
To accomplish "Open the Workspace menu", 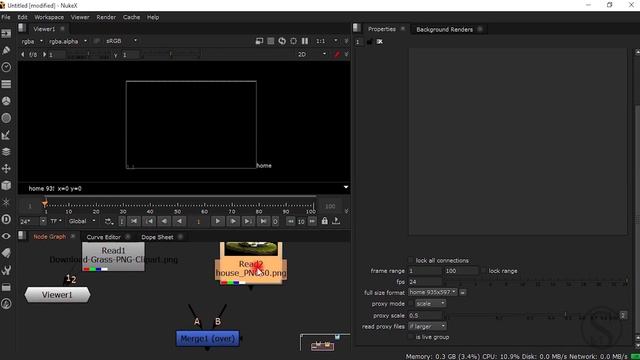I will coord(49,17).
